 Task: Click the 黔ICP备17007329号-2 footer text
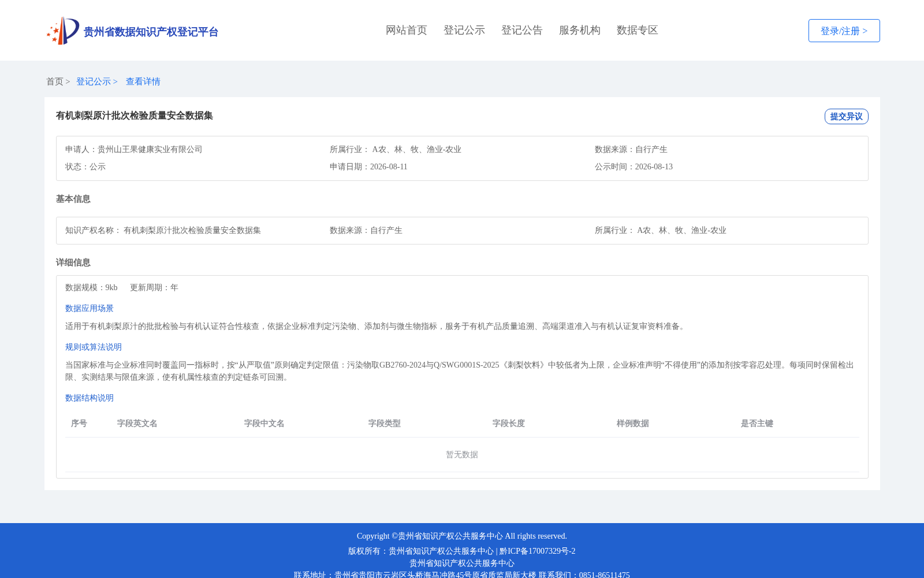pyautogui.click(x=538, y=551)
